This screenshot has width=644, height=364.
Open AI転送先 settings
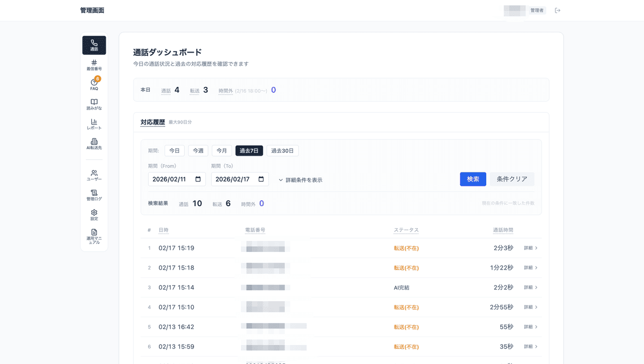pyautogui.click(x=94, y=145)
